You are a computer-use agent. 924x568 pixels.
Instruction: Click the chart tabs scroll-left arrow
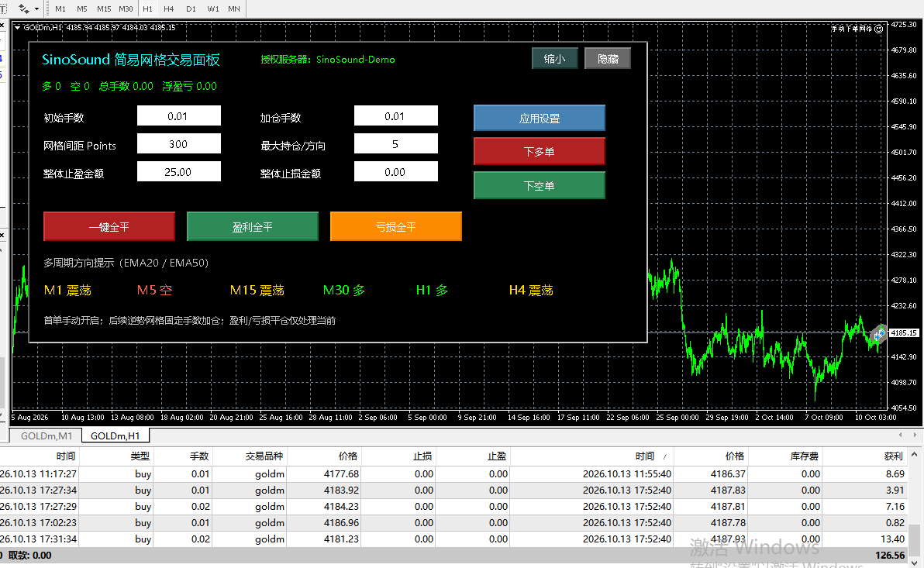900,435
